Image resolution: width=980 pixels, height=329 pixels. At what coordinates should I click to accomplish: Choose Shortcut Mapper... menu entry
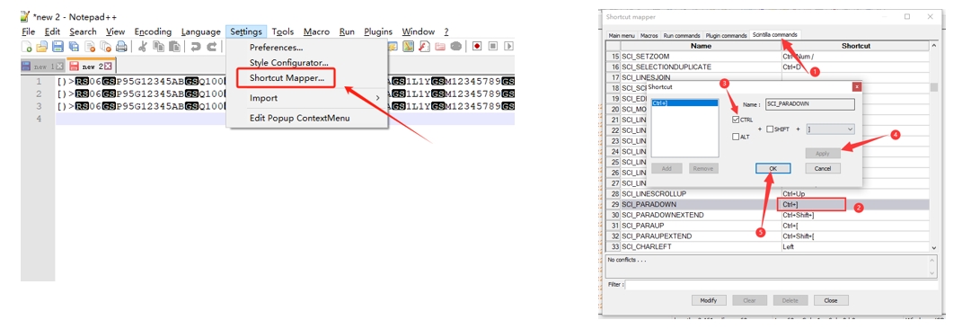(287, 78)
